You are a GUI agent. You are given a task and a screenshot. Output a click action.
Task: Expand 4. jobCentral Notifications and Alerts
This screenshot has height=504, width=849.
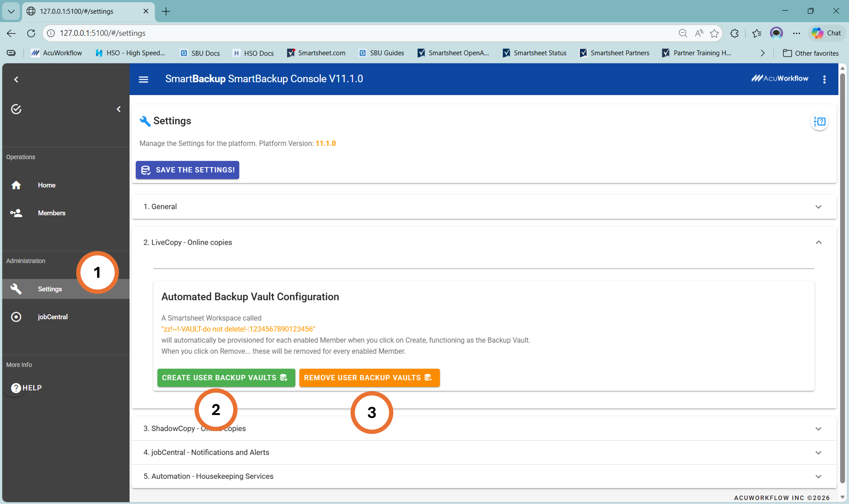click(818, 452)
